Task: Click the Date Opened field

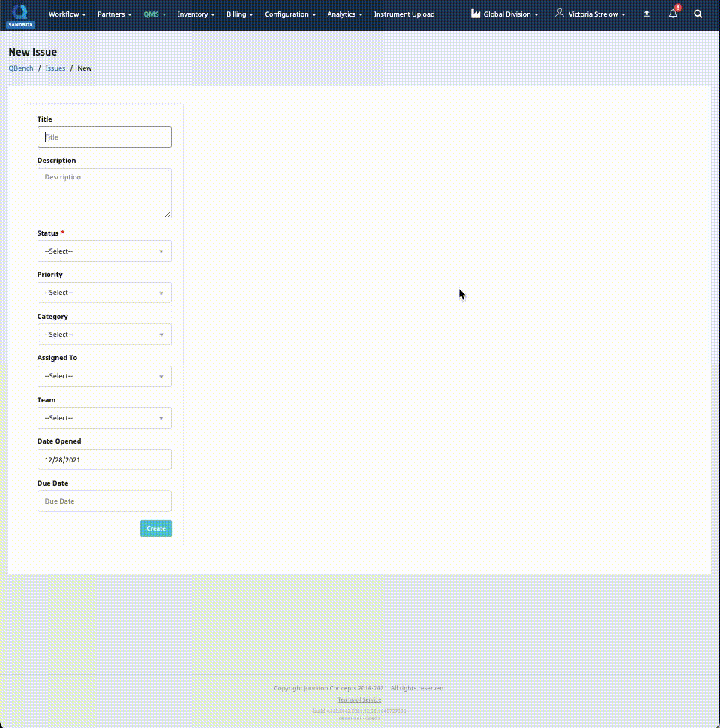Action: 104,459
